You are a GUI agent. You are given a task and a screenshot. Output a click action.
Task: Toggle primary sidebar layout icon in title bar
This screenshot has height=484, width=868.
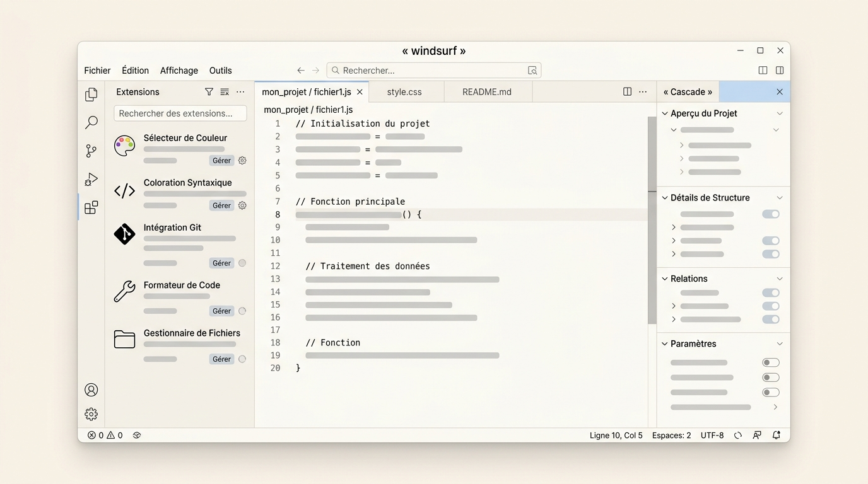pos(763,71)
